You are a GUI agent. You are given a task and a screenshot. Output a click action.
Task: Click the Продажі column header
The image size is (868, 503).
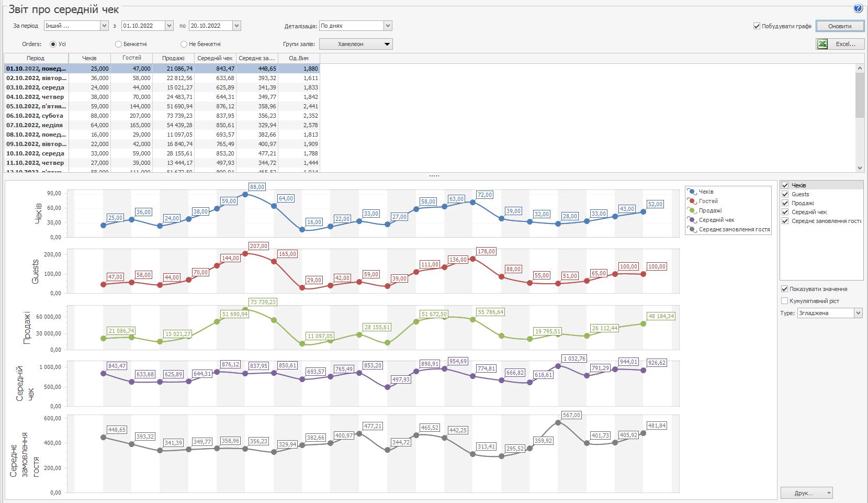173,58
